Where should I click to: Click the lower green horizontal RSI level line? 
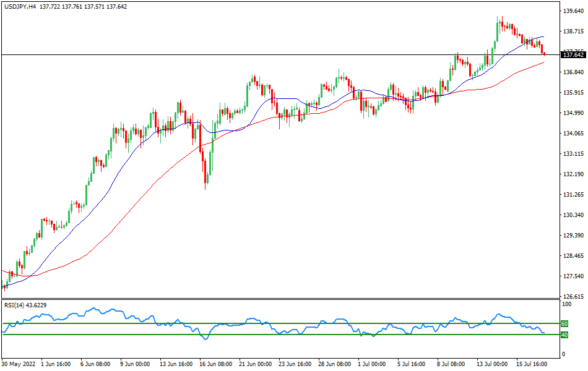tap(279, 335)
